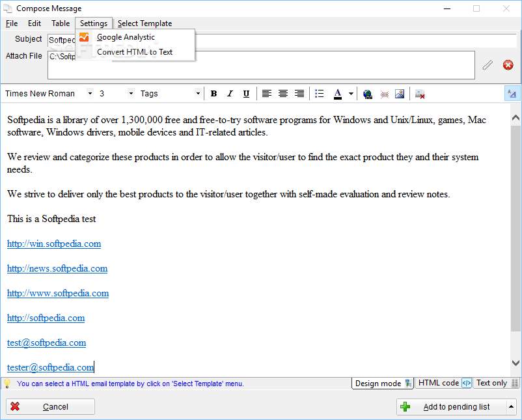Open the Times New Roman font dropdown
Image resolution: width=522 pixels, height=420 pixels.
90,94
